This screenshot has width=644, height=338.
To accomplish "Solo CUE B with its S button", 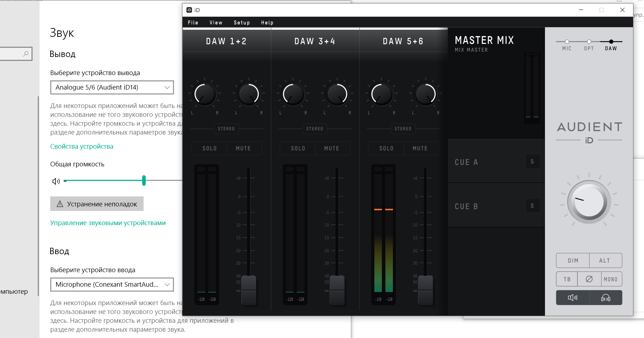I will point(532,206).
